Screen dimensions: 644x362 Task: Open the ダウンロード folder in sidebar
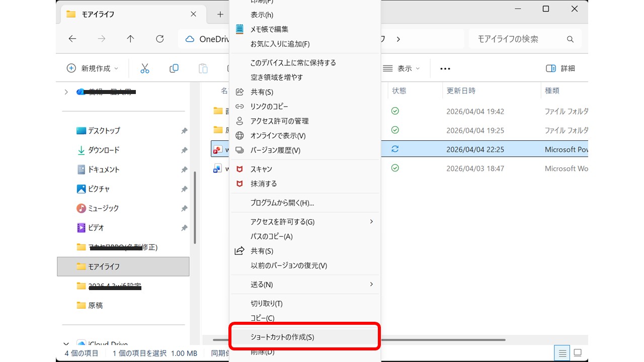coord(104,150)
